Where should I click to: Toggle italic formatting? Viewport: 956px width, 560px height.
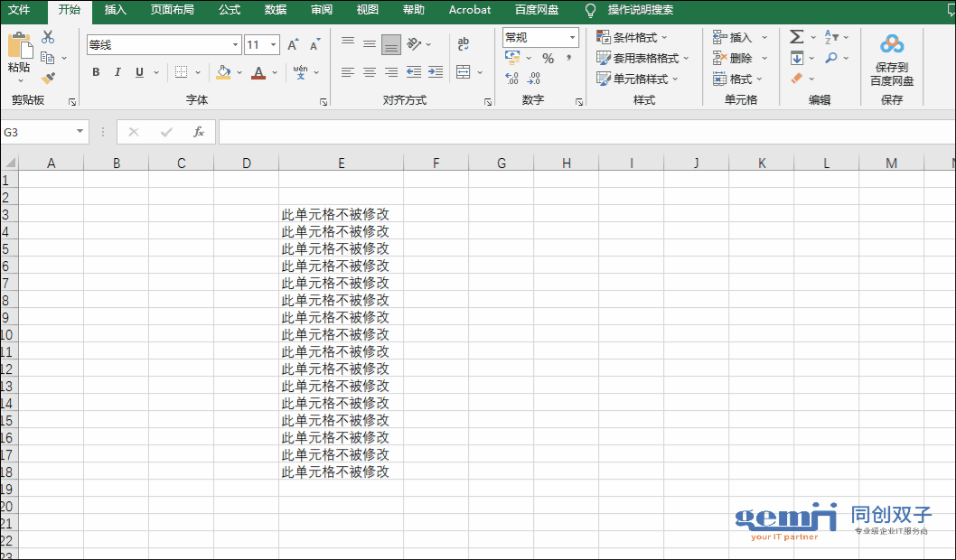[x=118, y=72]
